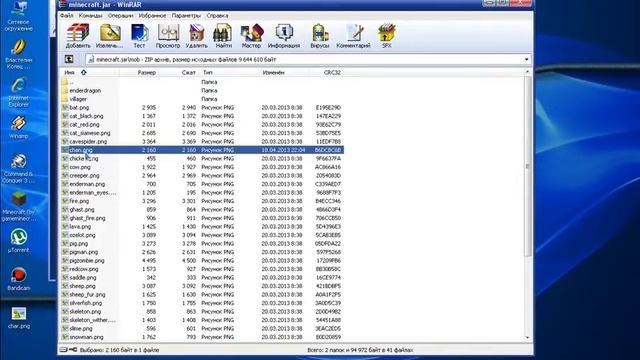This screenshot has height=360, width=640.
Task: Open the Параметры menu
Action: (186, 16)
